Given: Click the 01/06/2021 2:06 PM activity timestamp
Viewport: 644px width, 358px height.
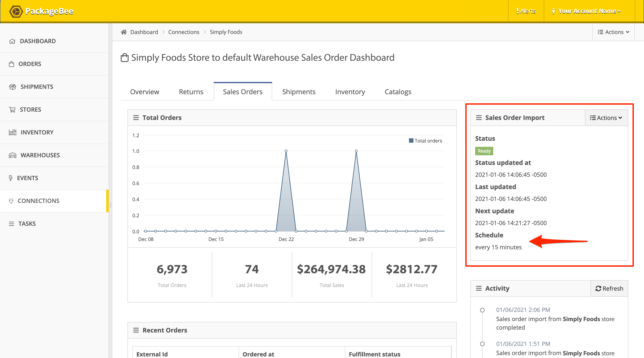Looking at the screenshot, I should (x=523, y=310).
